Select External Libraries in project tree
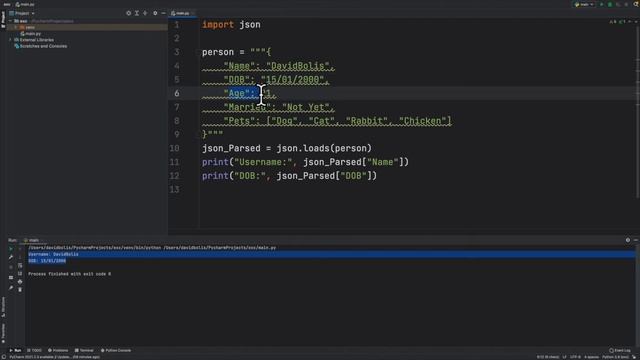Viewport: 640px width, 360px height. (x=34, y=40)
